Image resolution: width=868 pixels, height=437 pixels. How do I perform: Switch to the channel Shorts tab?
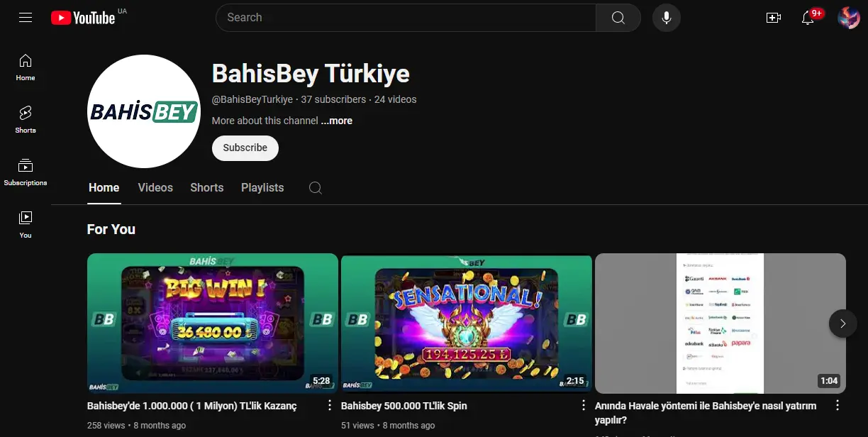pyautogui.click(x=207, y=188)
